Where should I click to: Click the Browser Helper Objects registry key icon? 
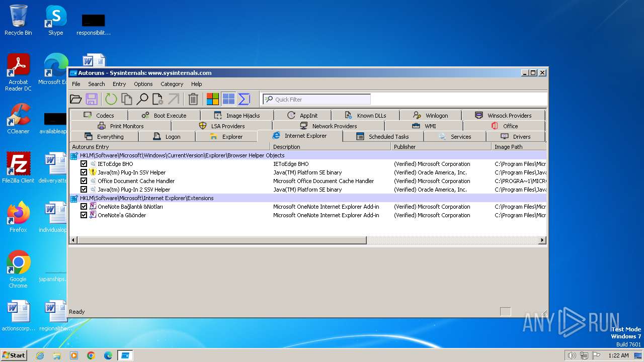tap(74, 155)
